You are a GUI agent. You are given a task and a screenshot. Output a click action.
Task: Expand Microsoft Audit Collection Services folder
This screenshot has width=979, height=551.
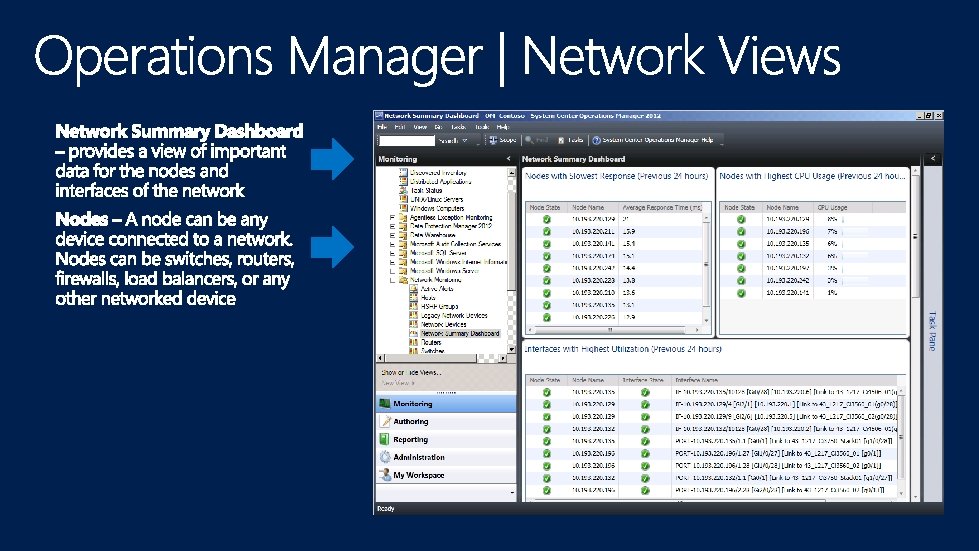[393, 244]
